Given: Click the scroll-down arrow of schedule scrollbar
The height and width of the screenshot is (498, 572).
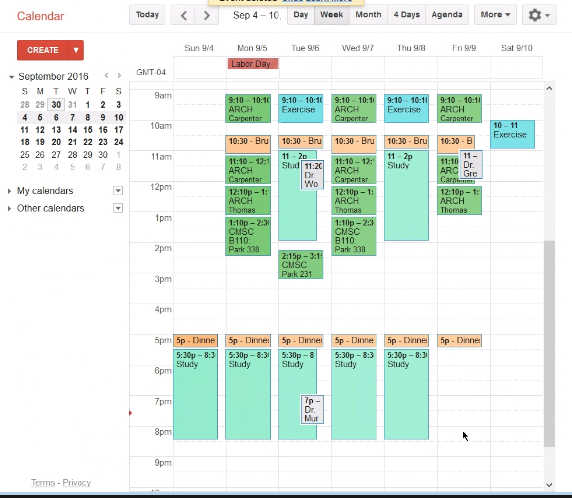Looking at the screenshot, I should pos(549,485).
